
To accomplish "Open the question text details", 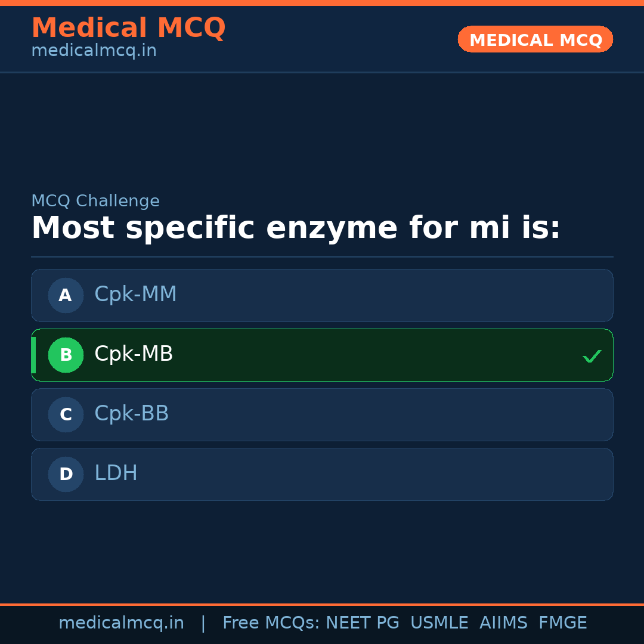I will (x=295, y=228).
